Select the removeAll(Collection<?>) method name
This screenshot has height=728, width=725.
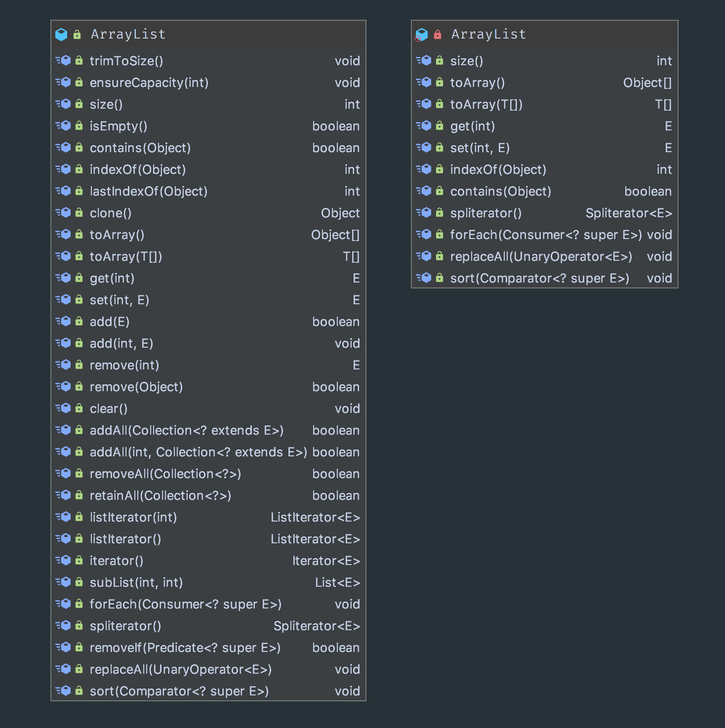click(165, 474)
